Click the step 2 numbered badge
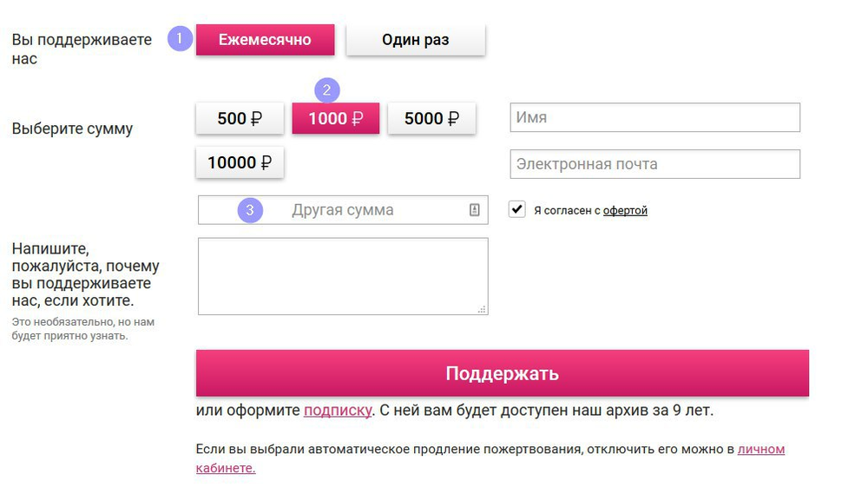Viewport: 868px width, 494px height. (326, 89)
